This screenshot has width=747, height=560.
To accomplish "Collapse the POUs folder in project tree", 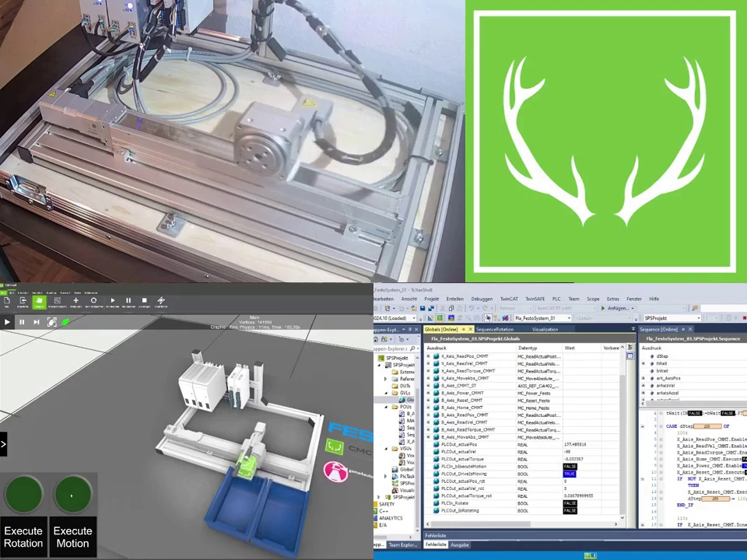I will (x=387, y=407).
